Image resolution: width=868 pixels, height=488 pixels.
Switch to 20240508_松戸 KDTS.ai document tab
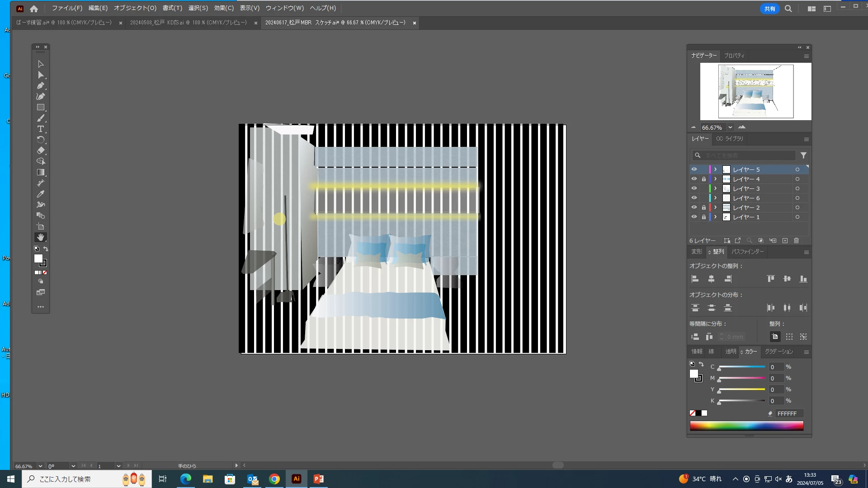coord(189,23)
